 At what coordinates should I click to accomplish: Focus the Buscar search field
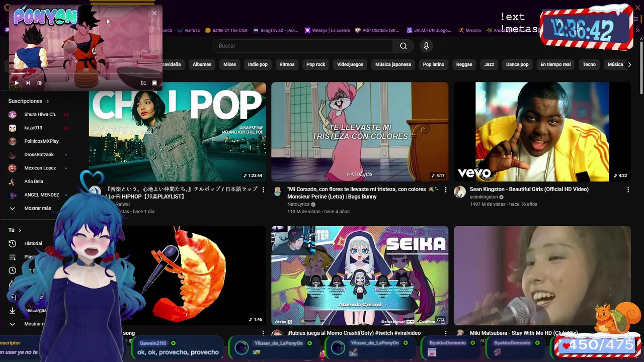(x=303, y=46)
